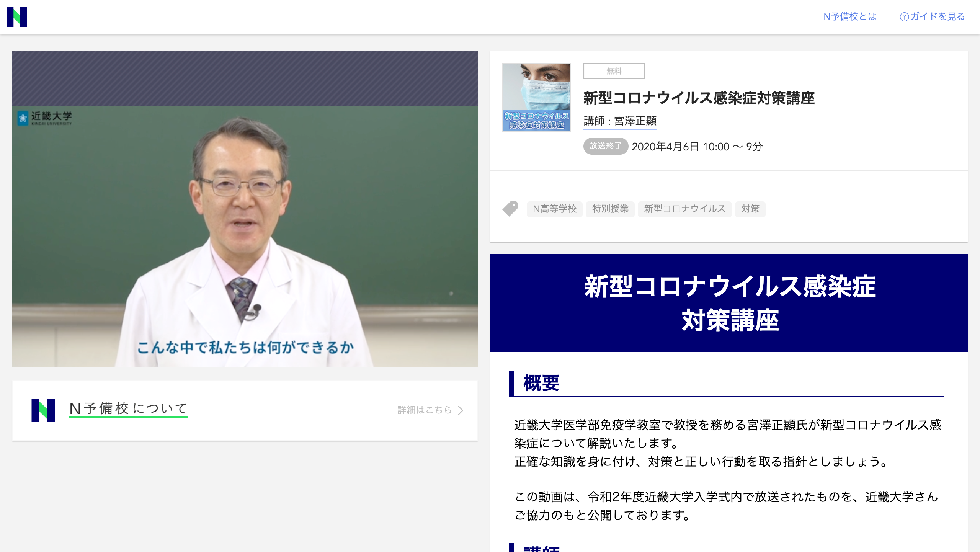This screenshot has width=980, height=552.
Task: Click 詳細はこちら link
Action: pyautogui.click(x=425, y=410)
